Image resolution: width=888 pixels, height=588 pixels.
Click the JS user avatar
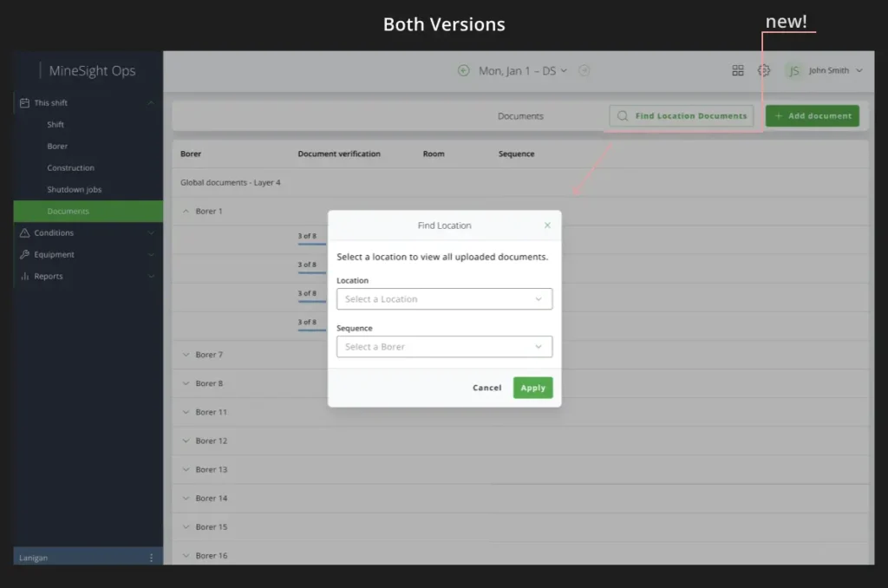tap(793, 71)
